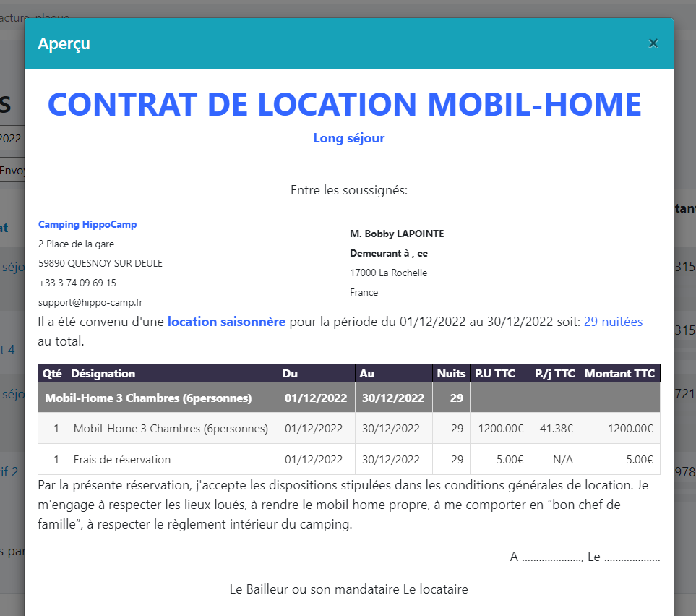
Task: Click the Désignation column header
Action: point(103,374)
